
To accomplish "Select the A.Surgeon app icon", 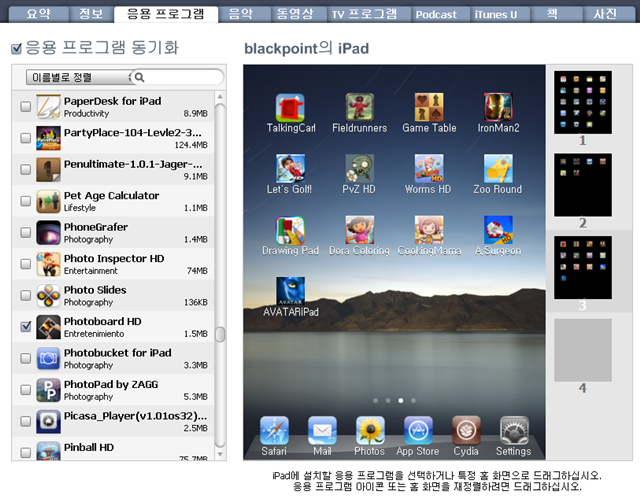I will tap(498, 230).
